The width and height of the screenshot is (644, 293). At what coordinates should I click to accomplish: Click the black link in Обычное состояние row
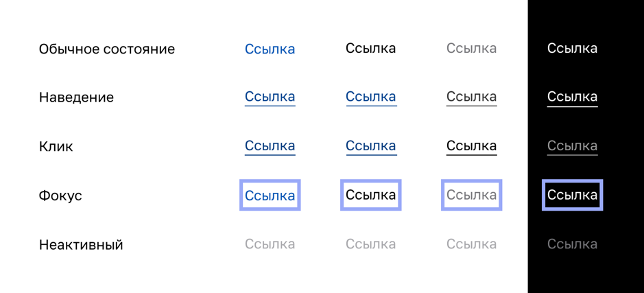coord(370,49)
